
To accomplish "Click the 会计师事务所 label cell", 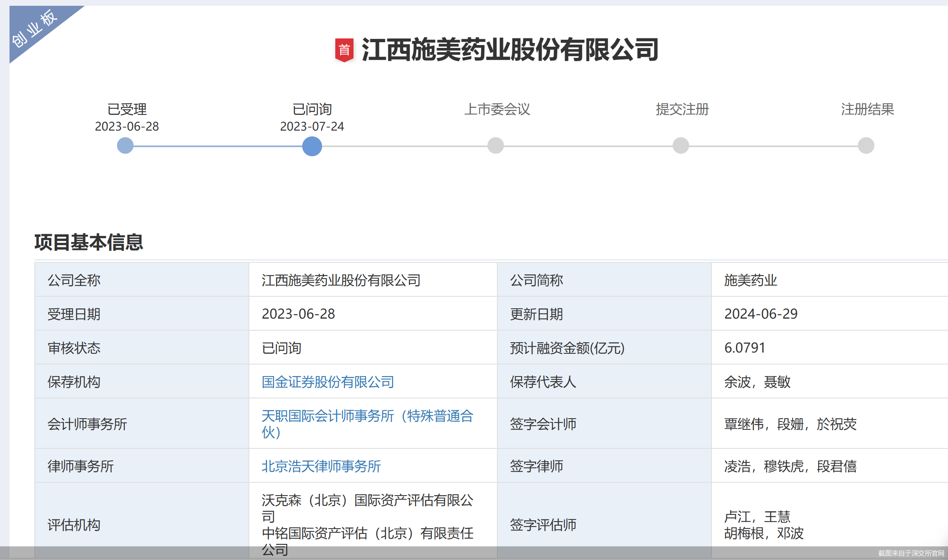I will coord(142,424).
